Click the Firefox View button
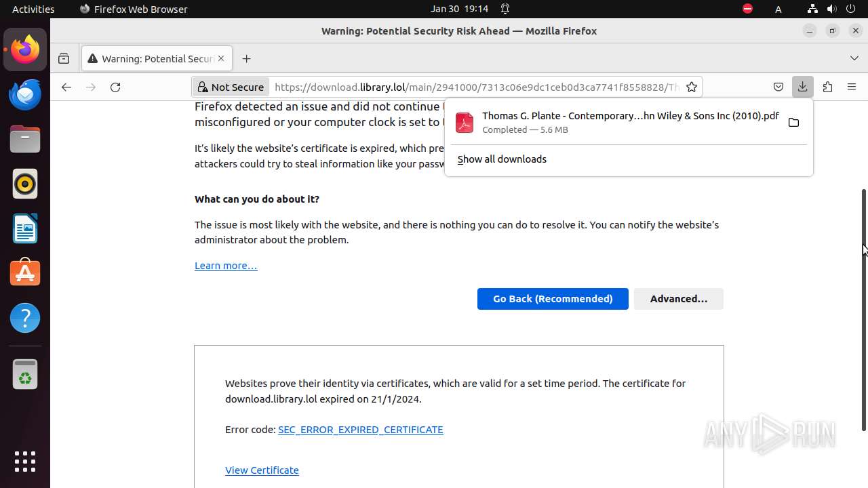The image size is (868, 488). [x=64, y=59]
